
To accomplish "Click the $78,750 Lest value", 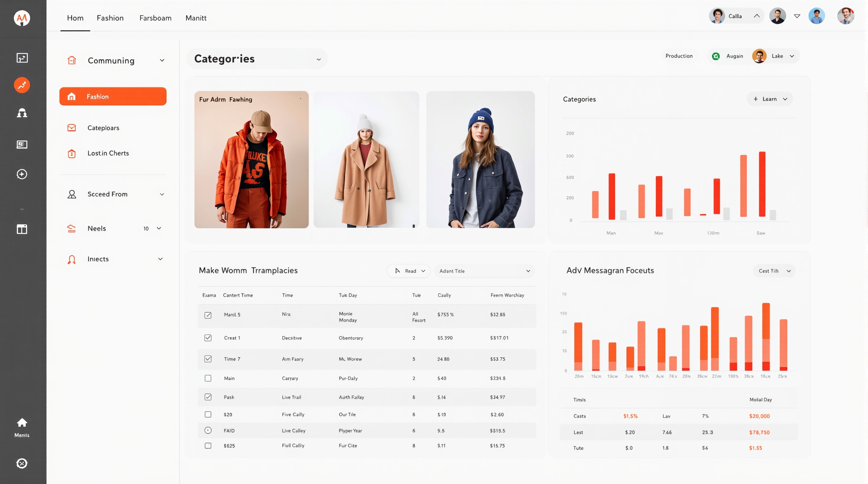I will point(759,433).
